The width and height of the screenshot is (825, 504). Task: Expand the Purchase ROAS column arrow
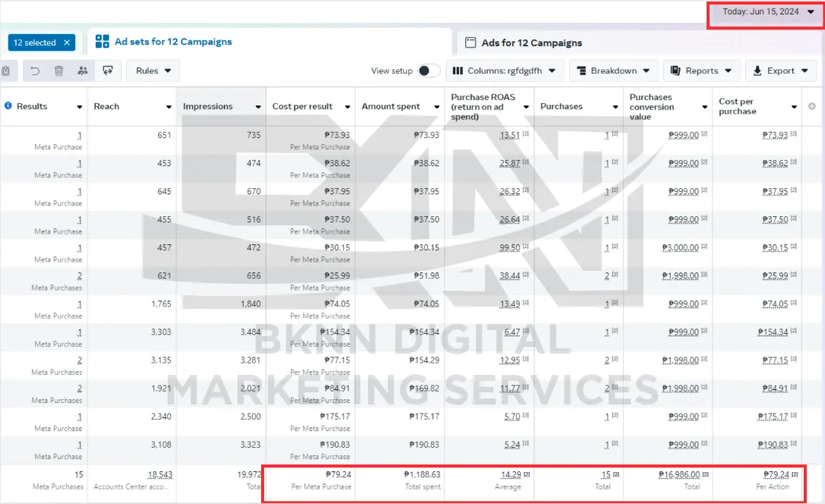pyautogui.click(x=526, y=107)
